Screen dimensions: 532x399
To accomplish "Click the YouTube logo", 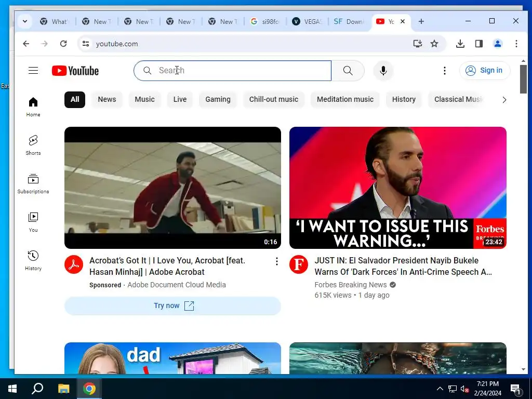I will [75, 71].
